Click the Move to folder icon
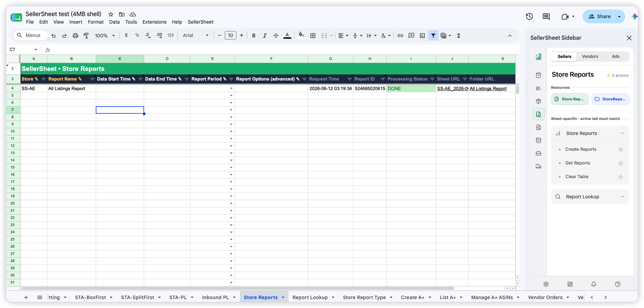Viewport: 644px width, 308px height. click(122, 14)
